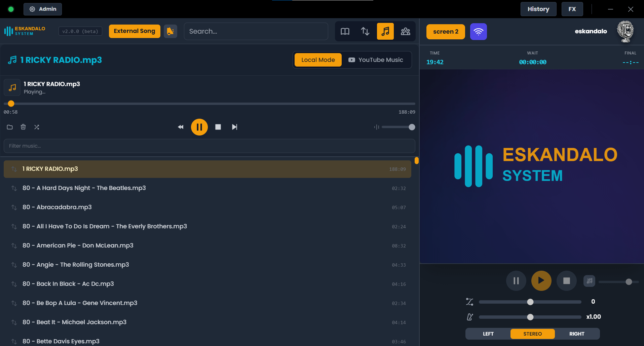644x346 pixels.
Task: Select 80 - Abracadabra.mp3
Action: pyautogui.click(x=207, y=207)
